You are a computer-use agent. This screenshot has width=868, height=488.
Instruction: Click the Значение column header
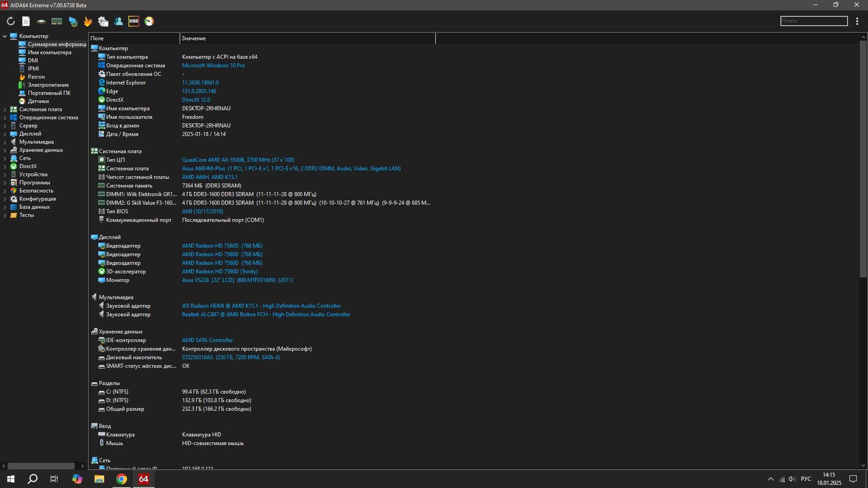[307, 38]
